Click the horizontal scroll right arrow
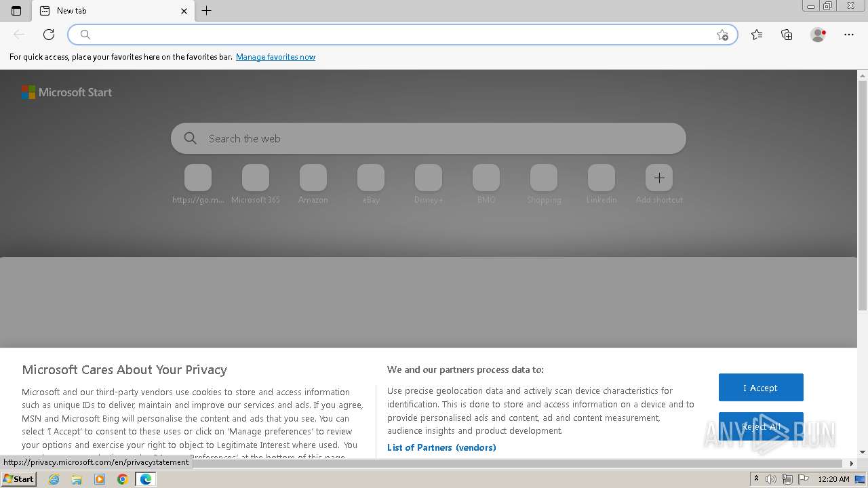The height and width of the screenshot is (488, 868). [x=852, y=464]
